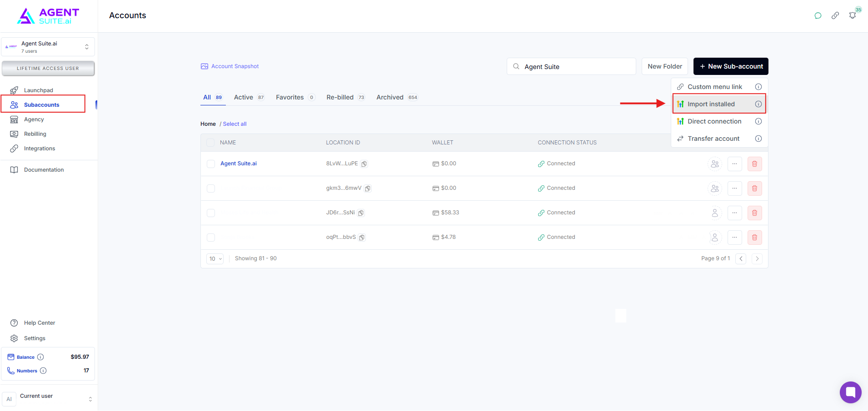Go to the previous page of accounts
The image size is (868, 411).
741,259
